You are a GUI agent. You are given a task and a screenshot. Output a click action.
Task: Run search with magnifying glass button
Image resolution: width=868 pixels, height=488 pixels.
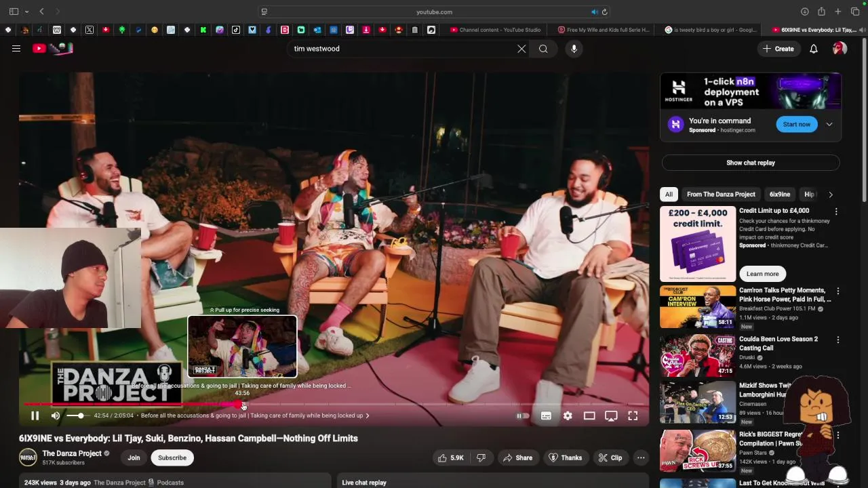[543, 49]
